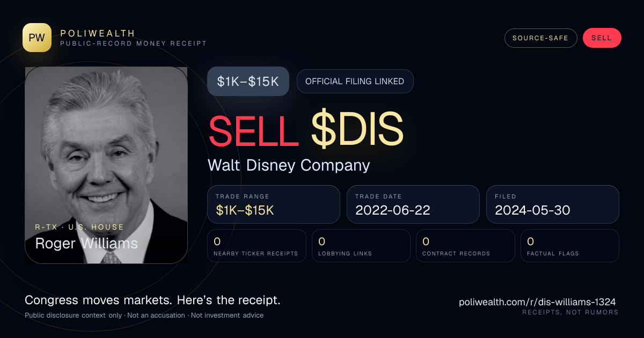Select the Walt Disney Company name
644x338 pixels.
click(289, 165)
